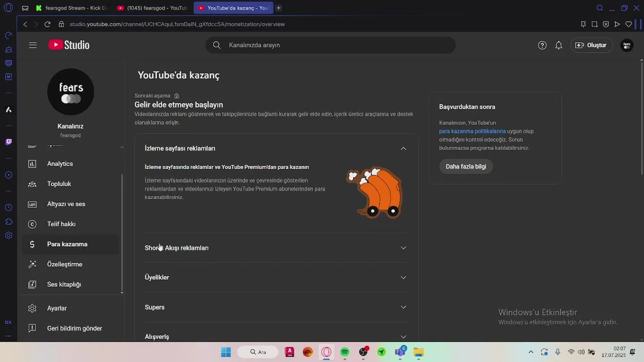Open the Opera GX main menu
The width and height of the screenshot is (644, 362).
[8, 8]
